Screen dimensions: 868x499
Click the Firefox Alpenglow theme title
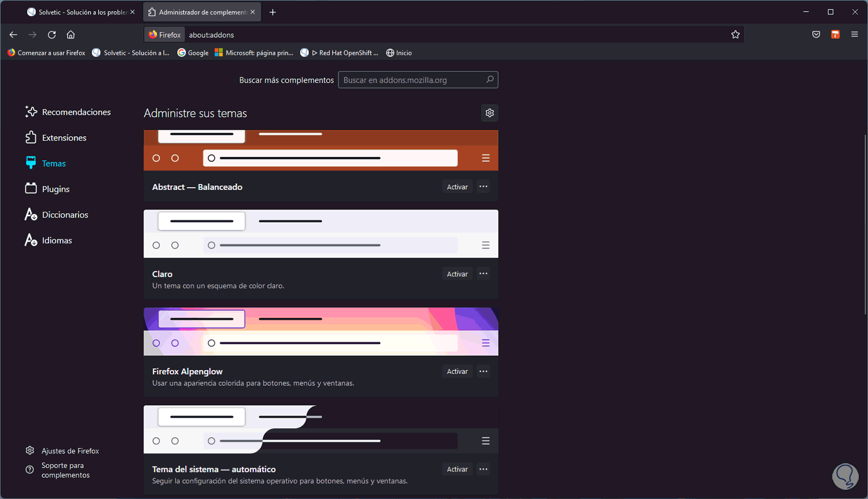[187, 371]
